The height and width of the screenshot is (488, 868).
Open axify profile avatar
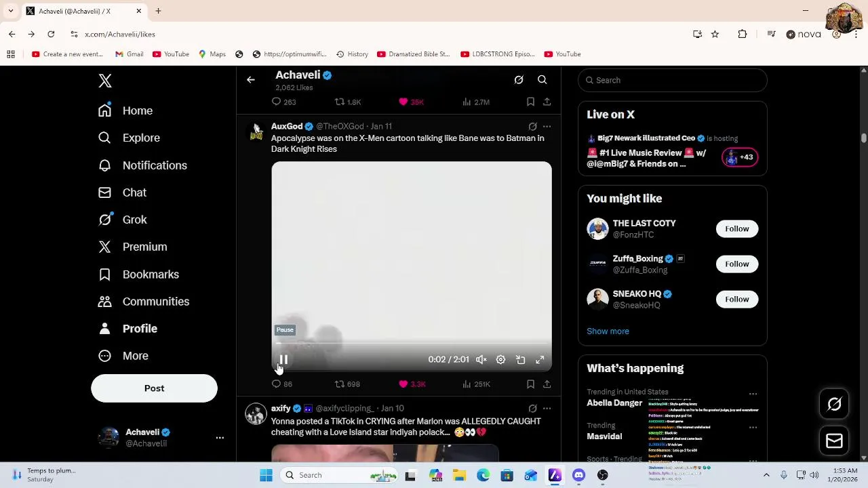[x=256, y=414]
